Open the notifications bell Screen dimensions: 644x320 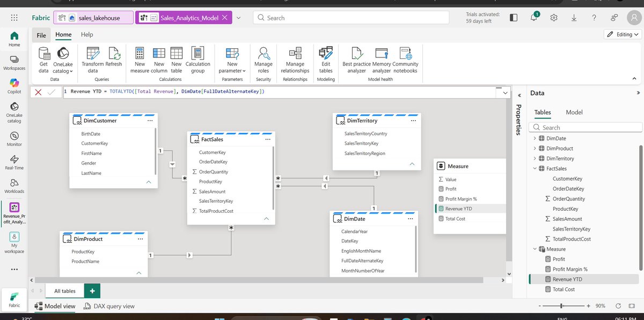pyautogui.click(x=535, y=18)
